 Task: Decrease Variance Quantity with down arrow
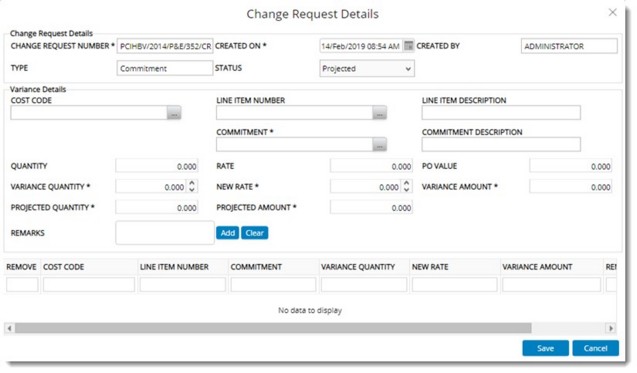192,190
